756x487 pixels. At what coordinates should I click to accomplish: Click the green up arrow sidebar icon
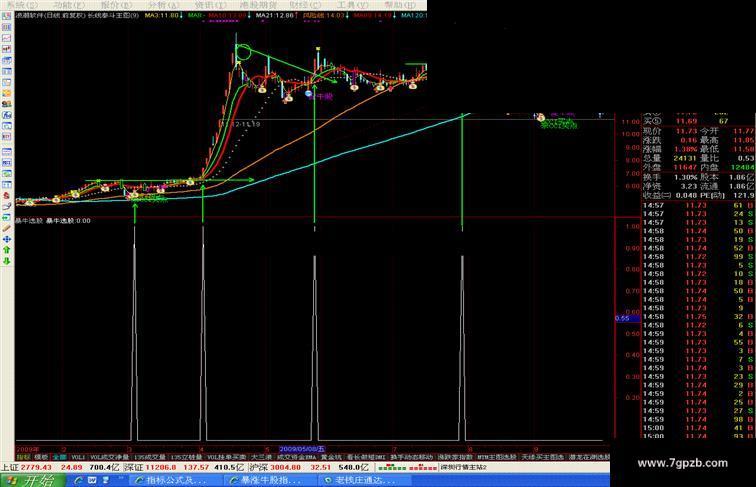click(6, 250)
